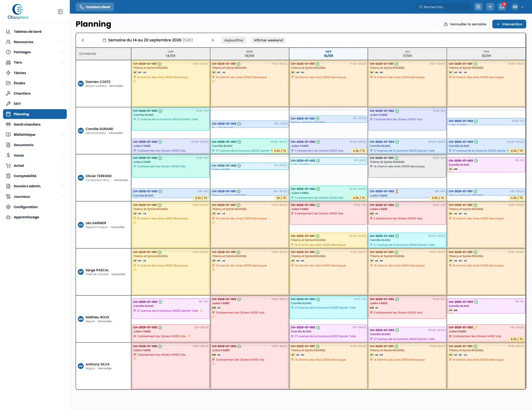Click the plus quick-add icon in header
Viewport: 532px width, 410px height.
(x=490, y=7)
